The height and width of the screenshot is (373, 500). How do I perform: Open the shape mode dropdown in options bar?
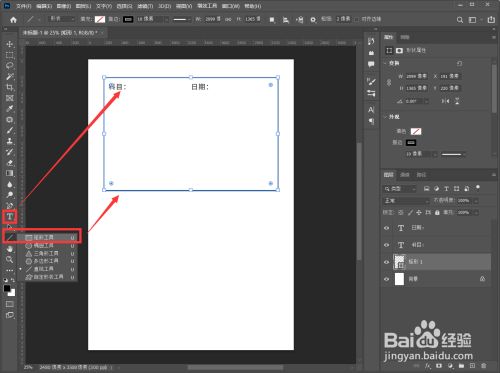coord(62,19)
